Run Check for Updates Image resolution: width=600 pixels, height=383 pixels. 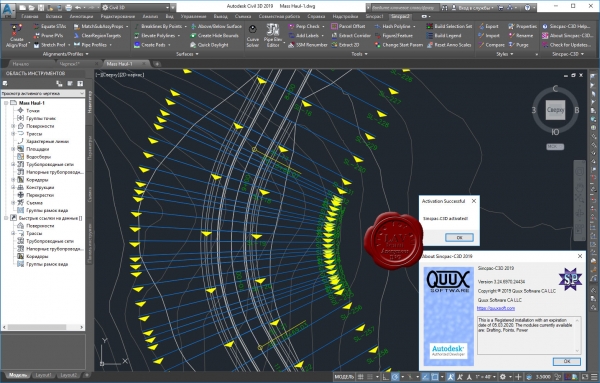[x=567, y=45]
